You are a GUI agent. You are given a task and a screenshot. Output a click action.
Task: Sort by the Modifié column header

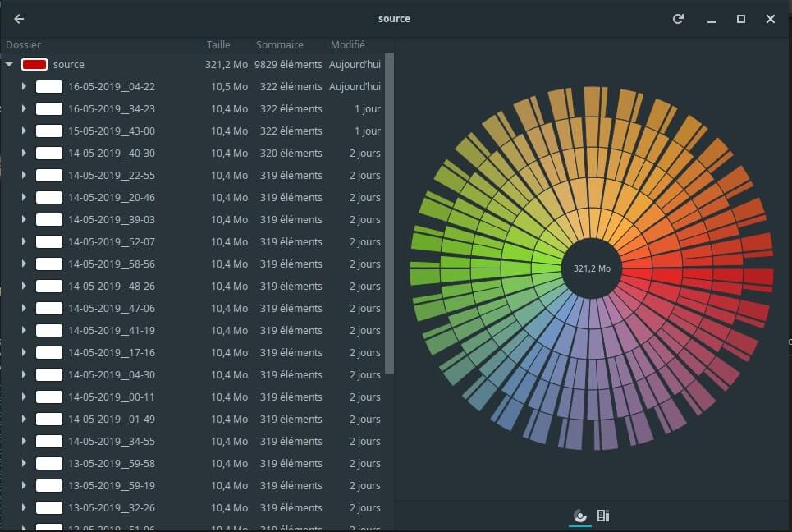click(x=347, y=45)
